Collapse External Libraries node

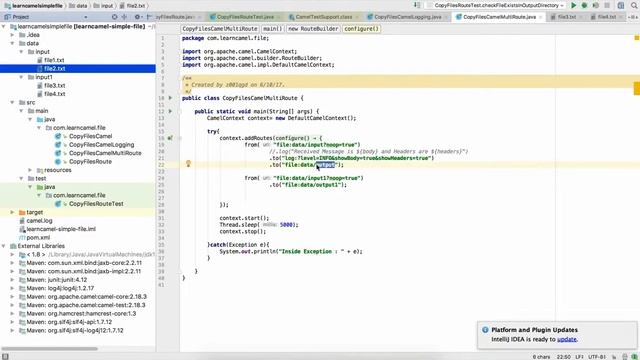pyautogui.click(x=4, y=246)
